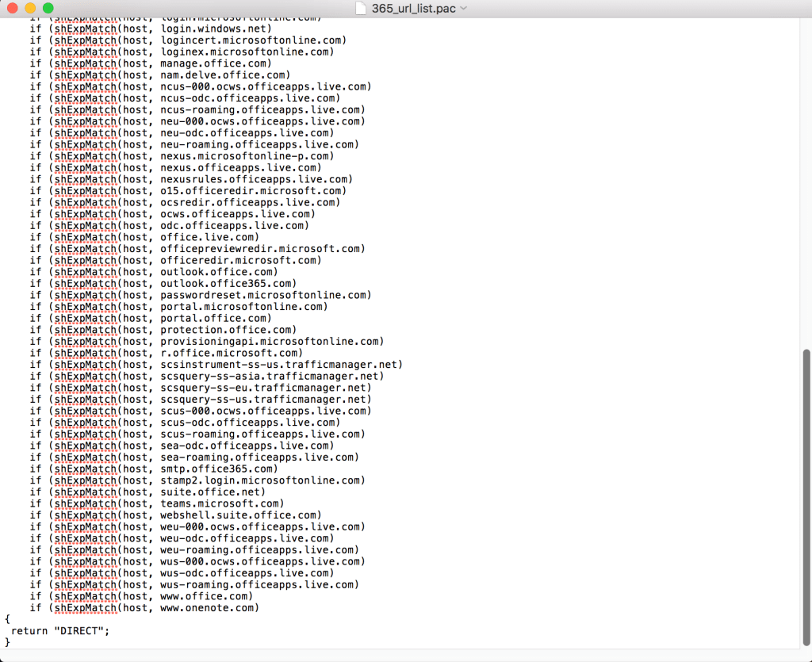Viewport: 812px width, 662px height.
Task: Click the portal.office.com host entry
Action: point(216,318)
